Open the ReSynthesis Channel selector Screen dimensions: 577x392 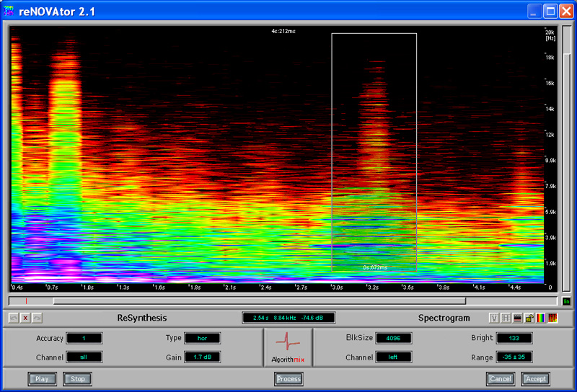[84, 357]
